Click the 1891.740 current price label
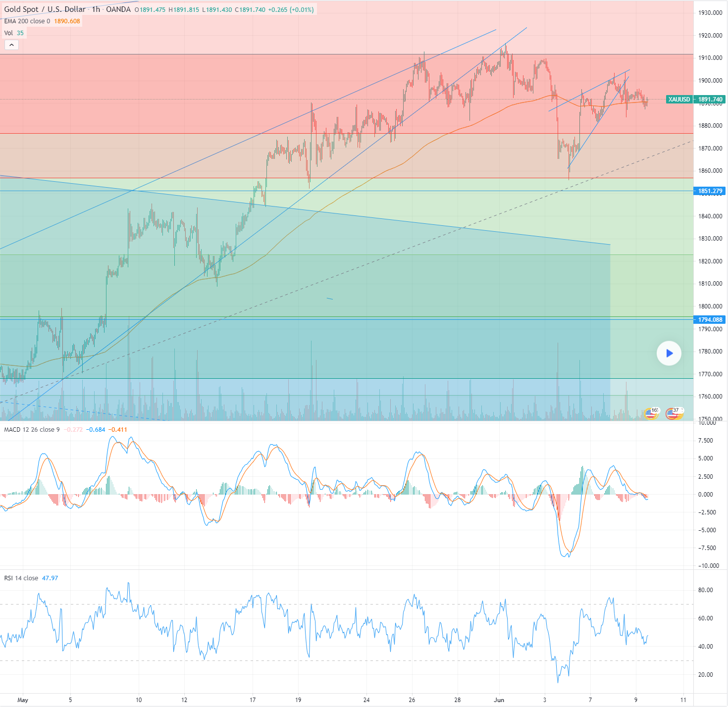This screenshot has width=728, height=707. point(710,100)
